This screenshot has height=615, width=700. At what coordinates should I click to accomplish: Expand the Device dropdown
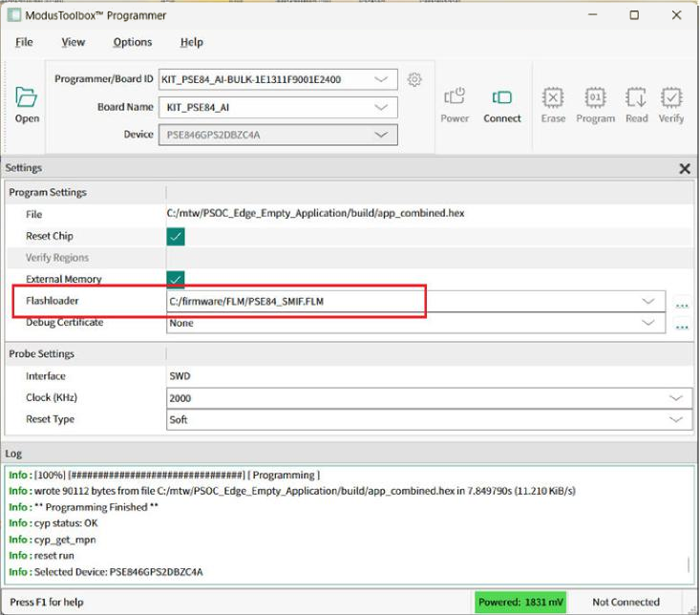[x=381, y=135]
